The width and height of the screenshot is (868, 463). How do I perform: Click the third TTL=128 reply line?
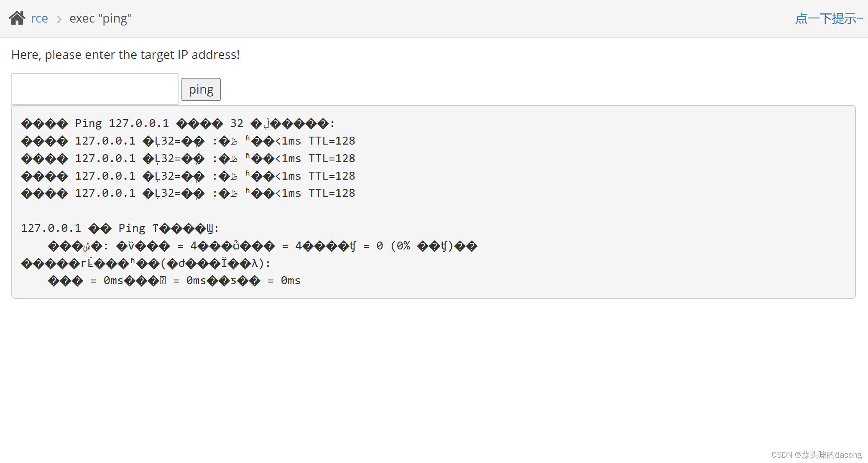click(188, 176)
